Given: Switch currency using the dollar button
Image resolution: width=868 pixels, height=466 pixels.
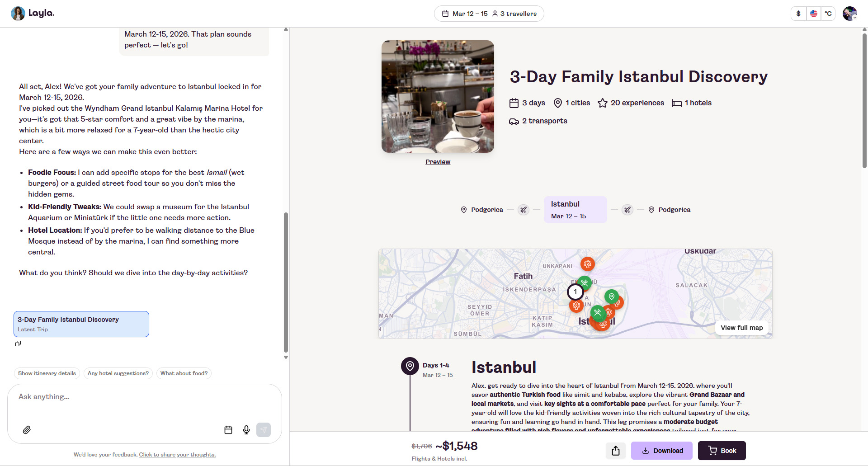Looking at the screenshot, I should click(x=798, y=14).
